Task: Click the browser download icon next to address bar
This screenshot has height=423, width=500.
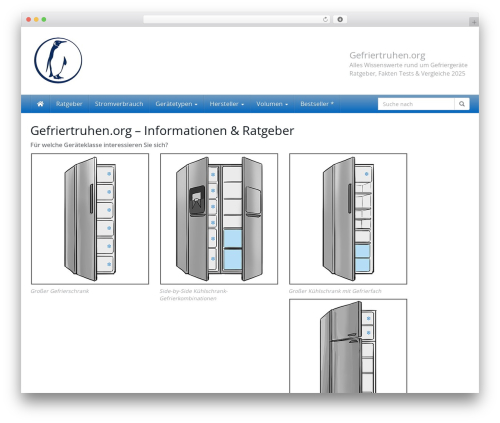Action: click(x=340, y=19)
